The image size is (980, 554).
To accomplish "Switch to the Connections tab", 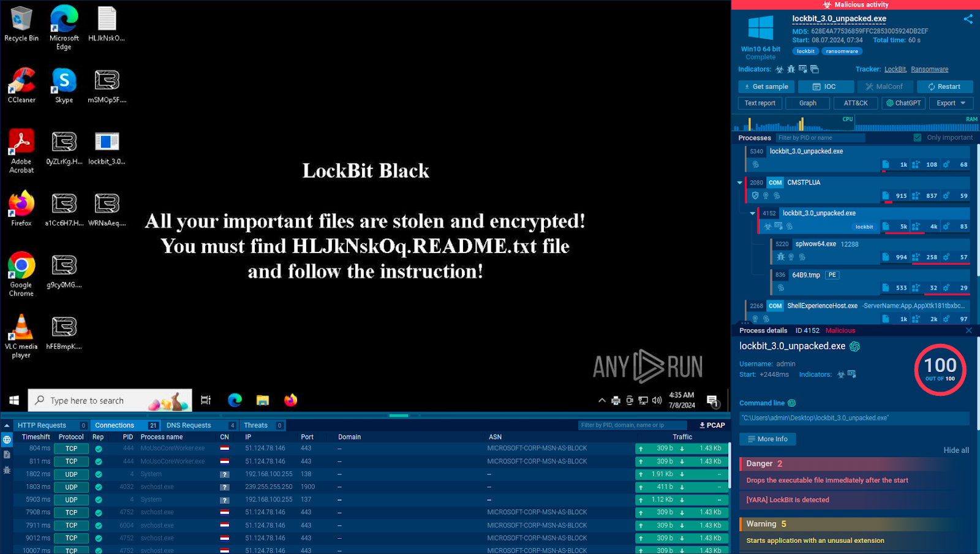I will click(125, 425).
